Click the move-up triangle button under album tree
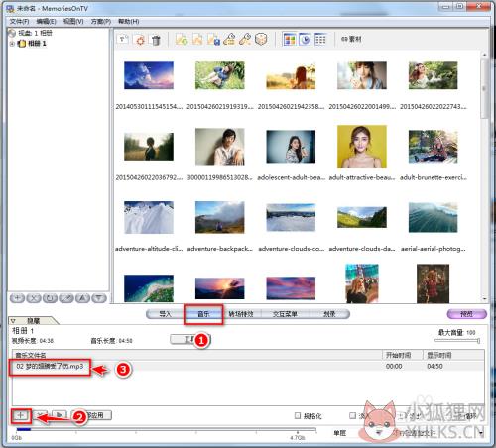The height and width of the screenshot is (448, 496). click(x=82, y=298)
